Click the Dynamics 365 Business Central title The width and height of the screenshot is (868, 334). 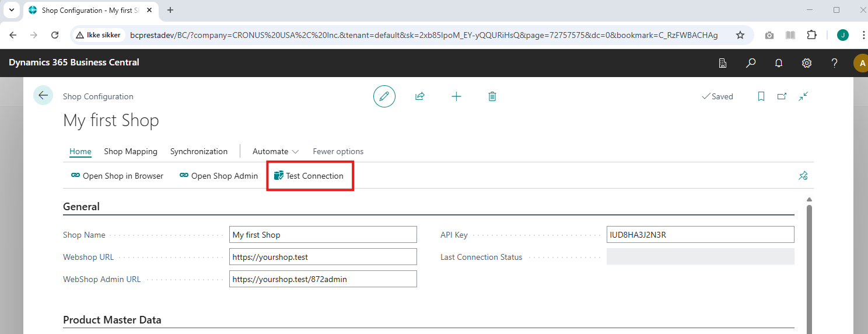(x=74, y=62)
